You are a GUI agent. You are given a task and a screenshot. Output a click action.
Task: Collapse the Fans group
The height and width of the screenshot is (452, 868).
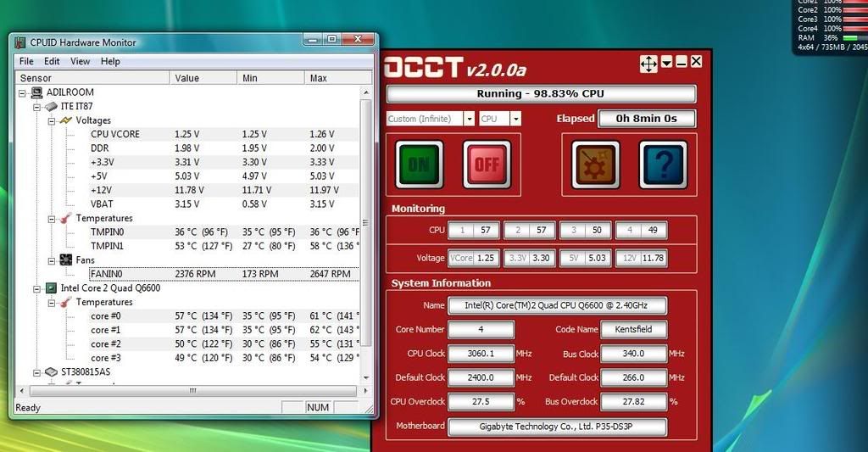pyautogui.click(x=52, y=260)
